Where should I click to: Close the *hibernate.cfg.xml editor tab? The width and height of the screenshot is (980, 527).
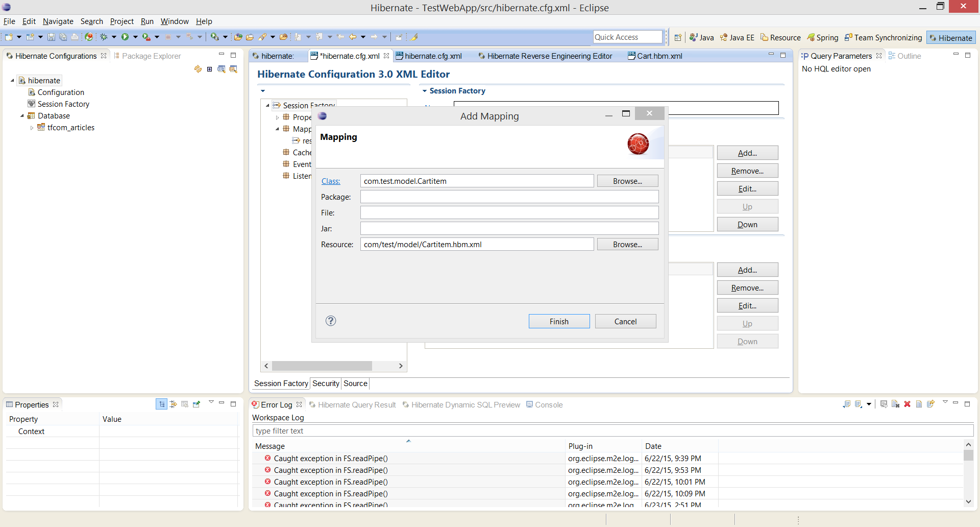[x=386, y=56]
